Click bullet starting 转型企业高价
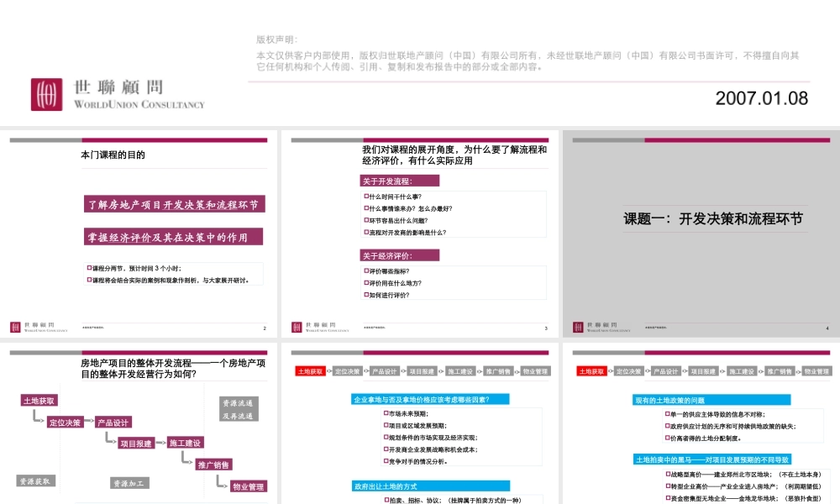 tap(743, 486)
